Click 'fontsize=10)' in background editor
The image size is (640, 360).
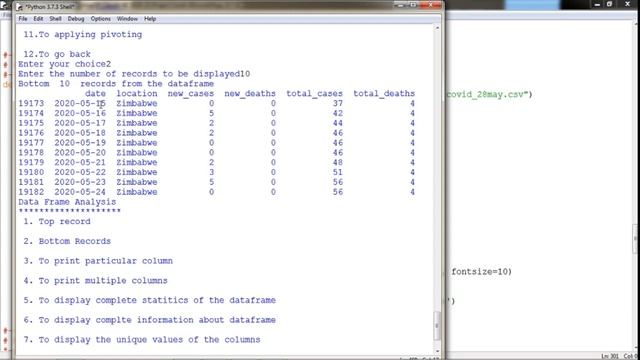(x=481, y=271)
